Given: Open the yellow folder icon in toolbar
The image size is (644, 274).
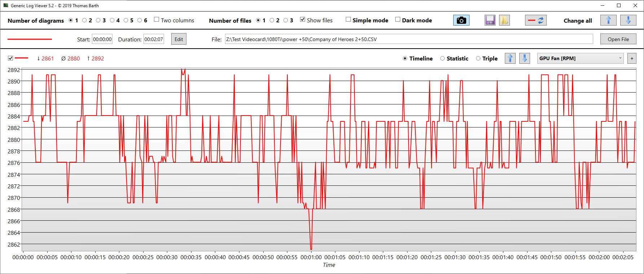Looking at the screenshot, I should click(x=504, y=20).
